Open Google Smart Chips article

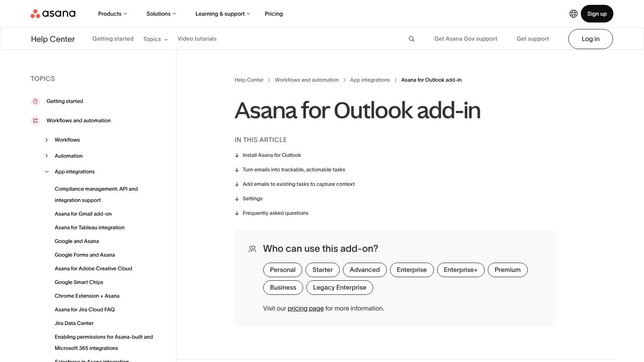(x=79, y=282)
